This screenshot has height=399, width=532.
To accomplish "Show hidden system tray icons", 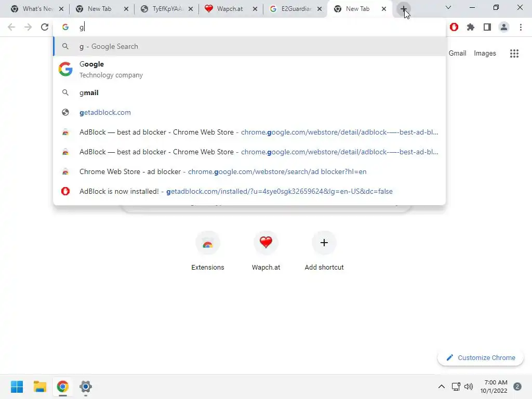I will (x=442, y=387).
